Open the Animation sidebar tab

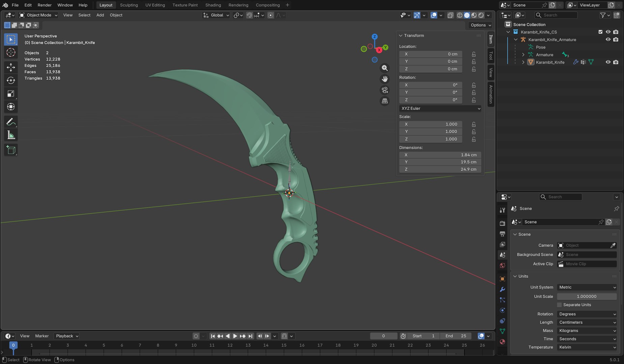(491, 94)
